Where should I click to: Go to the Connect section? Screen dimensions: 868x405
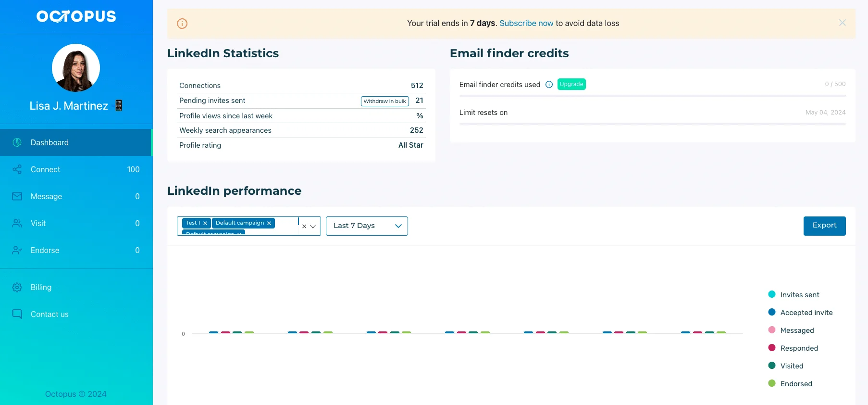click(x=76, y=169)
